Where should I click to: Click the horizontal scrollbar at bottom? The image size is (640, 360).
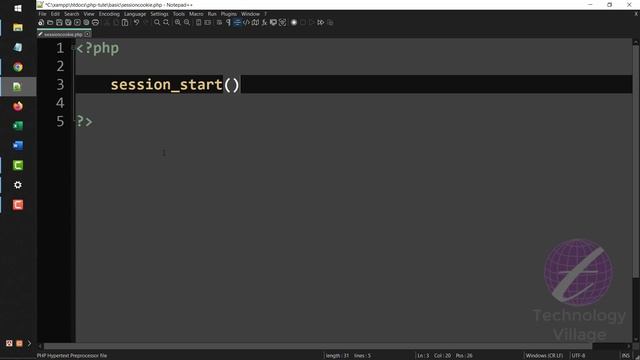(318, 346)
